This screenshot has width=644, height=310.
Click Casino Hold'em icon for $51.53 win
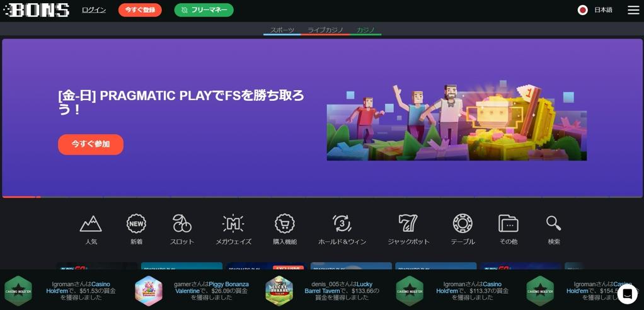point(18,290)
